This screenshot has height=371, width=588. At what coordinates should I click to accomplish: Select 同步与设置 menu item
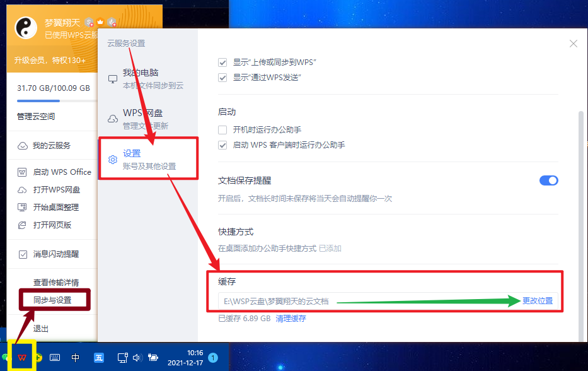(52, 300)
